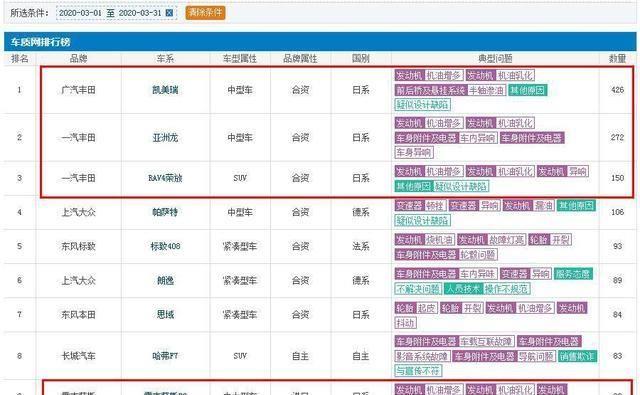Click the 车内异味 tag in the 朗逸 row

coord(478,274)
